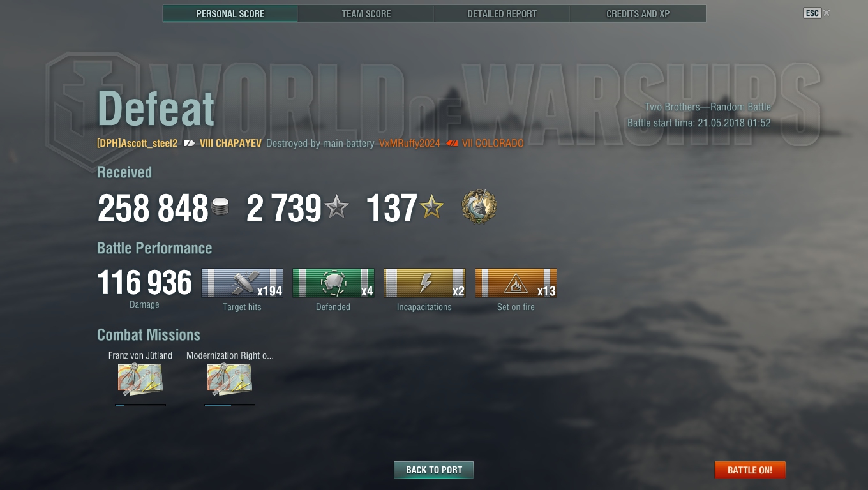
Task: Switch to the Detailed Report tab
Action: click(x=502, y=13)
